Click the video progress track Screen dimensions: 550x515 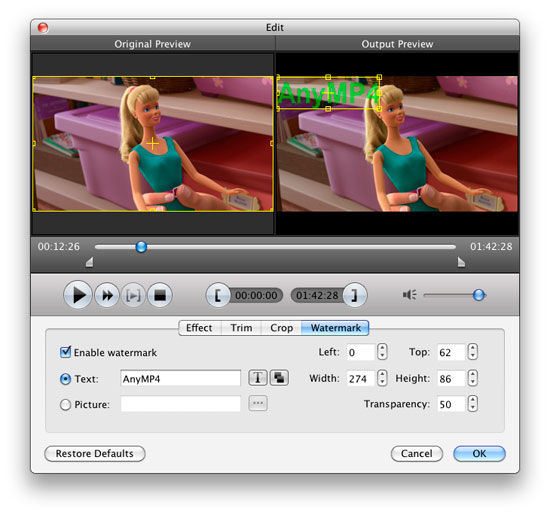(x=275, y=247)
